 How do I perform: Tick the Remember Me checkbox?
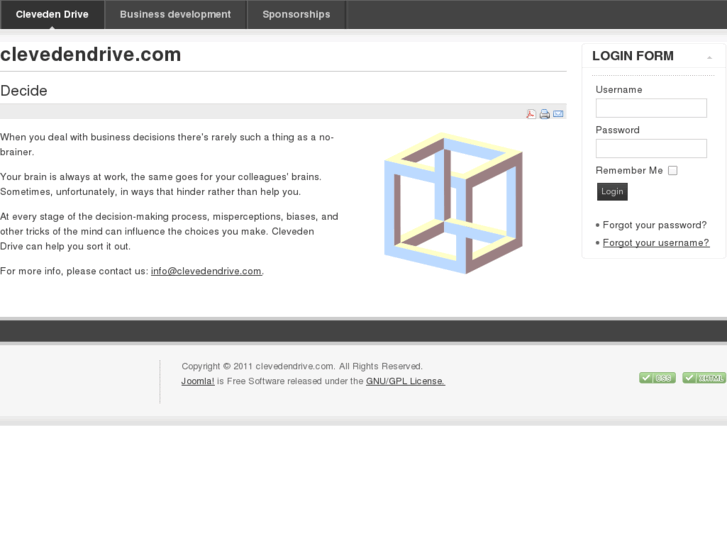[673, 171]
